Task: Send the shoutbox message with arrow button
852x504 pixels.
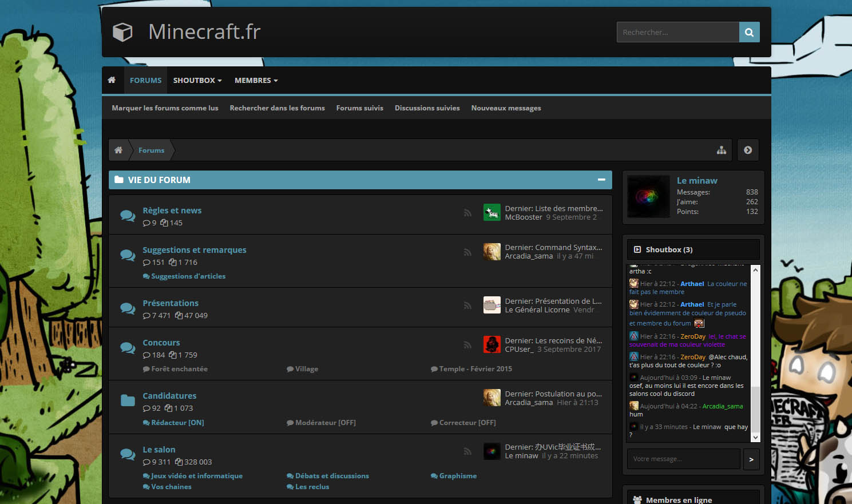Action: click(751, 459)
